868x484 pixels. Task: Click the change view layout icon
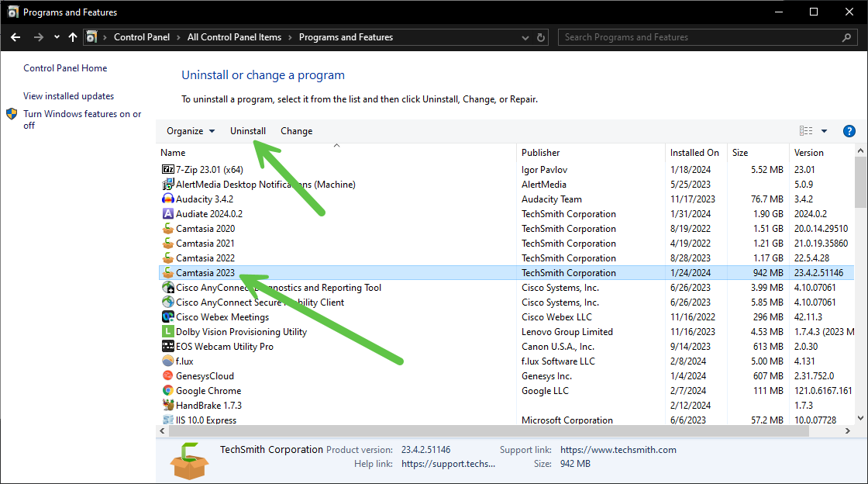pos(806,131)
